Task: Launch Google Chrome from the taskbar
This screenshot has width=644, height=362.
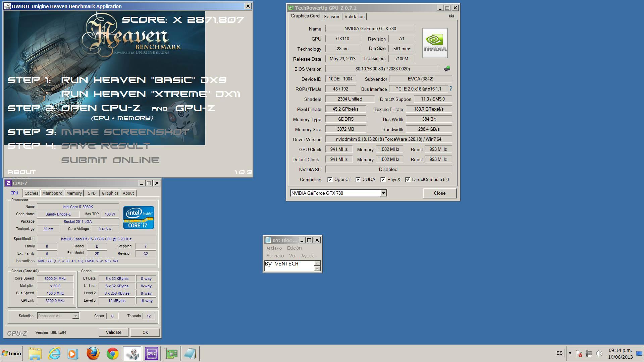Action: click(112, 354)
